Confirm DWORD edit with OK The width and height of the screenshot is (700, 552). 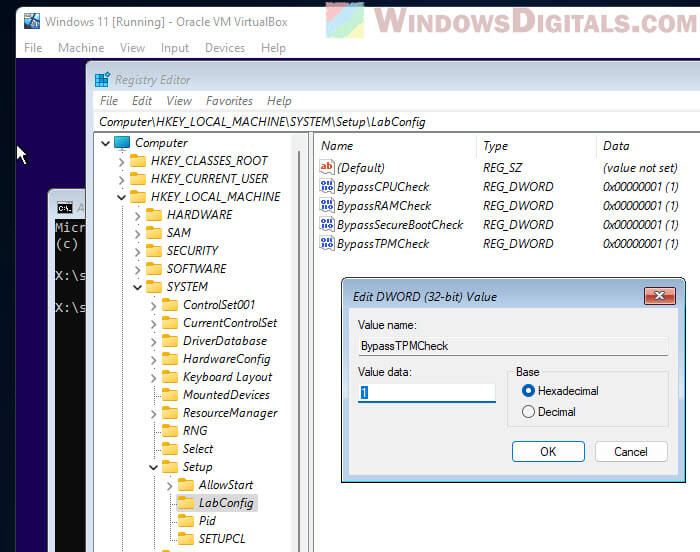click(x=548, y=452)
